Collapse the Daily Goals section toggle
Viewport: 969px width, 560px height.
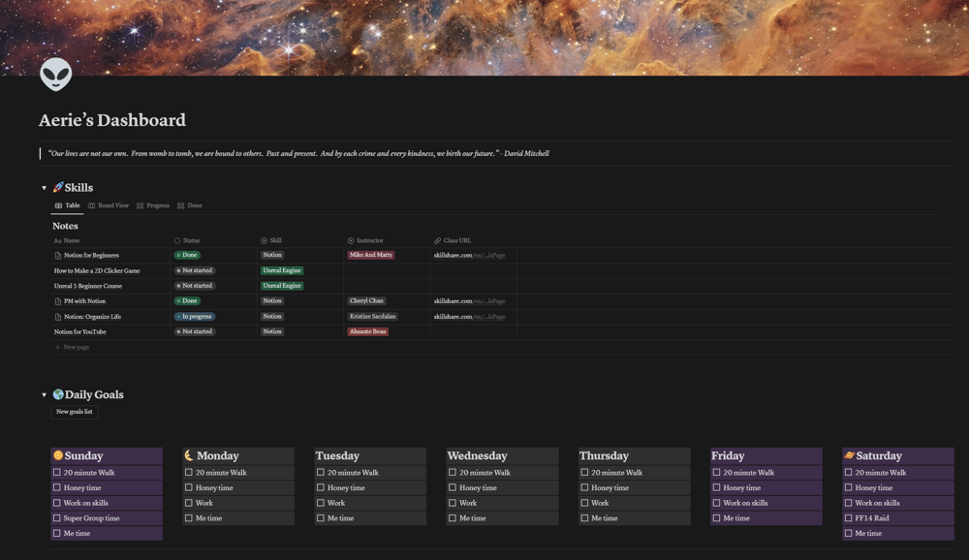tap(44, 395)
